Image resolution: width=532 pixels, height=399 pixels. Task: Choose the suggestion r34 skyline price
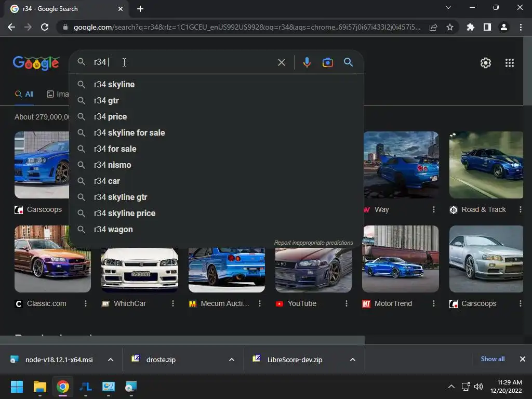pos(216,214)
